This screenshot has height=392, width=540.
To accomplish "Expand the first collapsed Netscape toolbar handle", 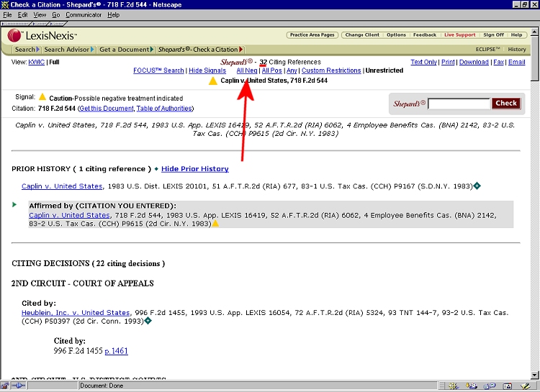I will 16,24.
